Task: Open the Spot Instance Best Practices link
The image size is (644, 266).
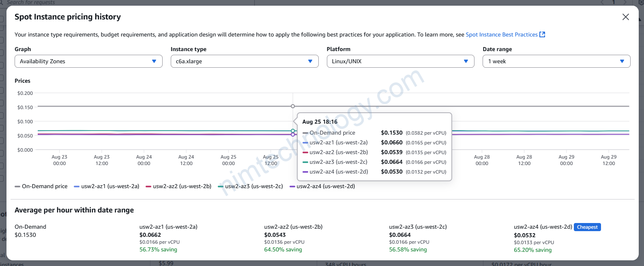Action: [x=501, y=34]
